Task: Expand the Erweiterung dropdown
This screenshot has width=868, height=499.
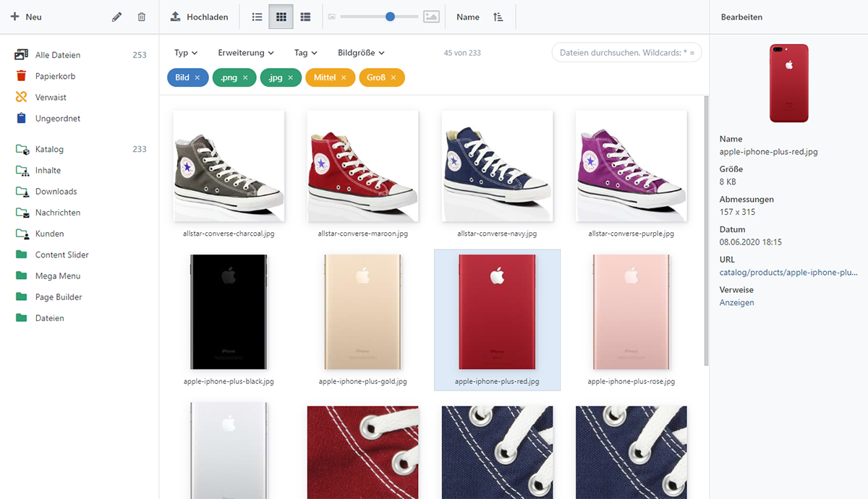Action: [x=246, y=53]
